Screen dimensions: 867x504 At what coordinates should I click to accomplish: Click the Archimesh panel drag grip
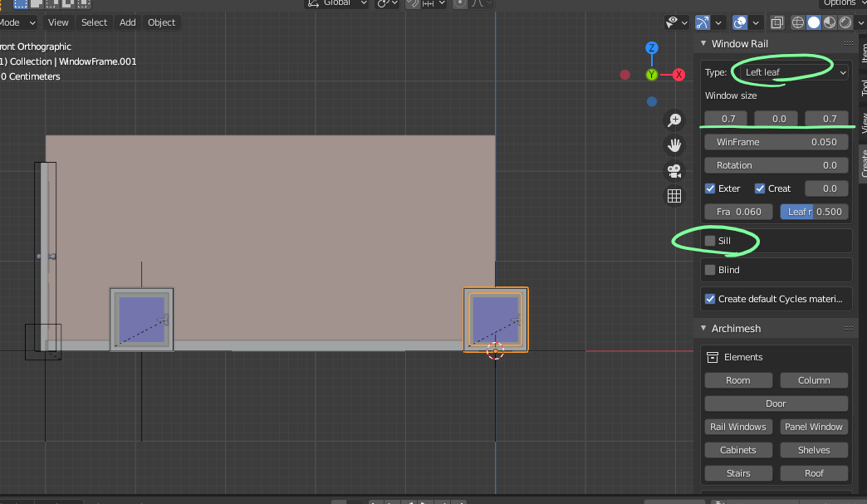click(848, 328)
